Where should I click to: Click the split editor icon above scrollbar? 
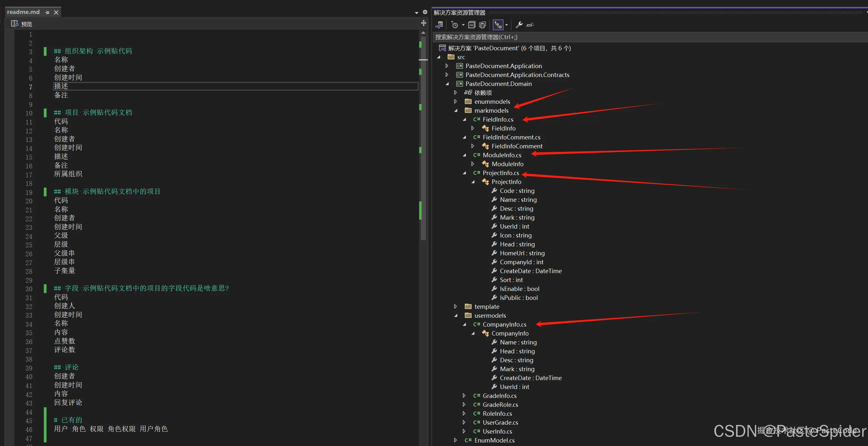tap(424, 23)
